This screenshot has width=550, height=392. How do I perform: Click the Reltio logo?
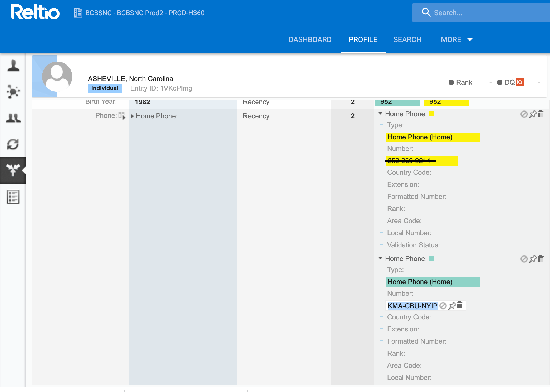[35, 12]
